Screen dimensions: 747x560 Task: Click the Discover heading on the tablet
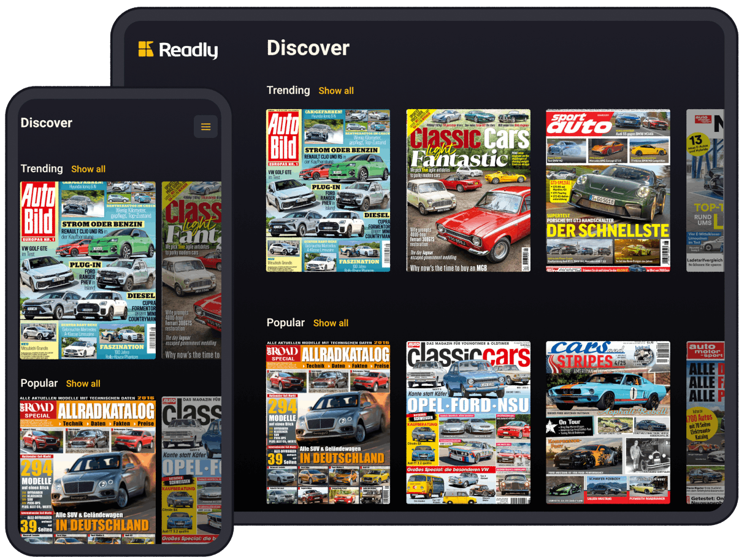pyautogui.click(x=308, y=48)
